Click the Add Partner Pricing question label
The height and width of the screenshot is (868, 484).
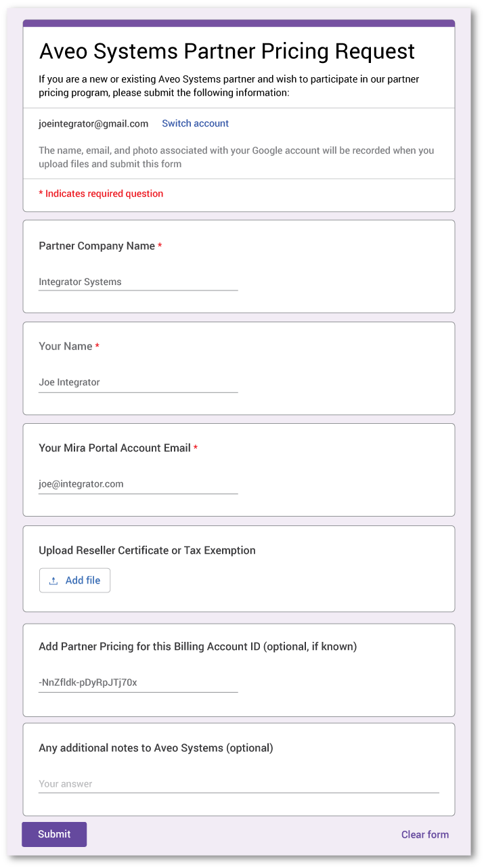[x=197, y=647]
